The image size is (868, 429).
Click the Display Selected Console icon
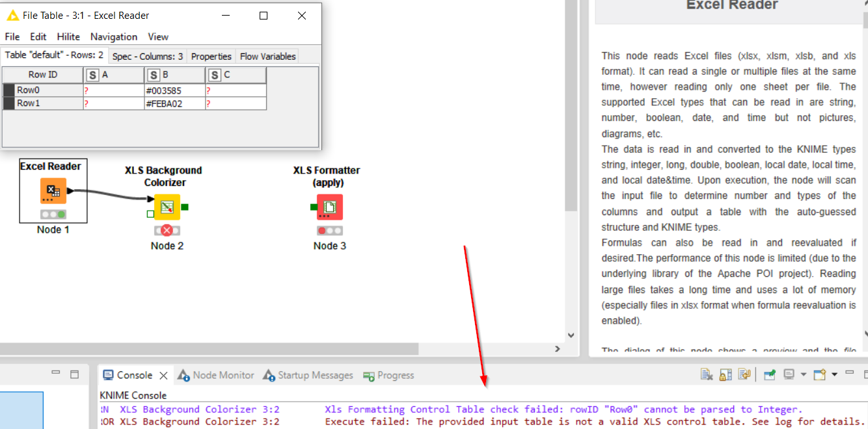point(789,374)
